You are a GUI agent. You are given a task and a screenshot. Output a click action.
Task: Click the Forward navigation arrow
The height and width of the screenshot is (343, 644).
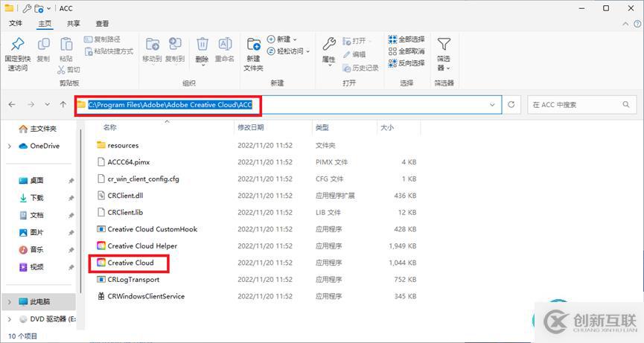(x=31, y=105)
